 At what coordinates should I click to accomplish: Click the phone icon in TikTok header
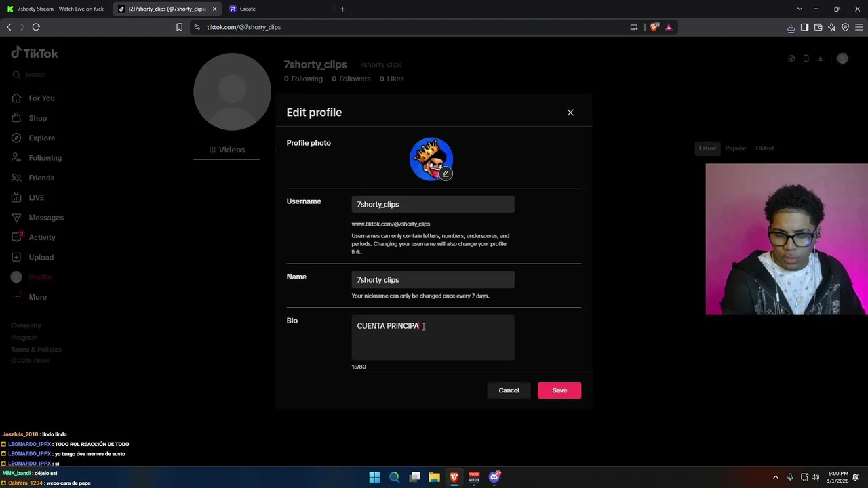806,58
